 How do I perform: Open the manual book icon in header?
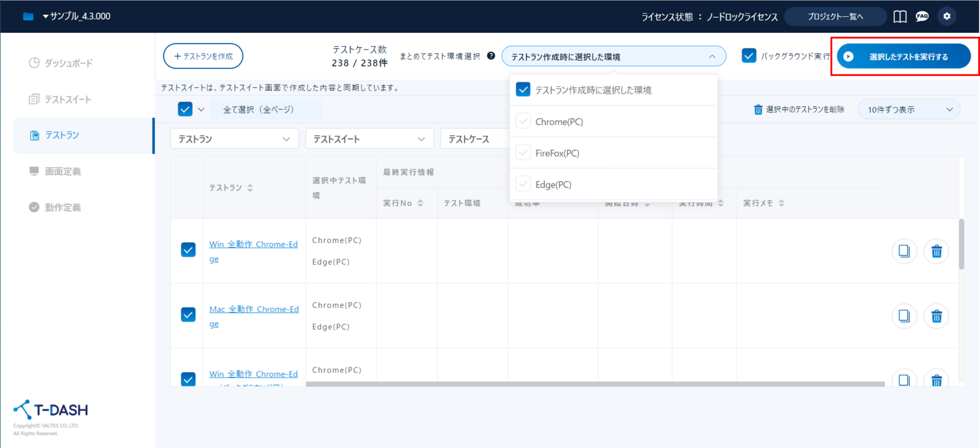[900, 16]
